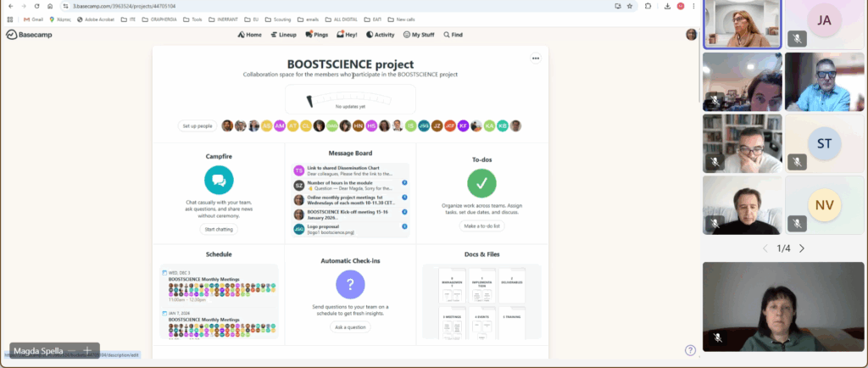Go to next page of video participants
The width and height of the screenshot is (868, 368).
(802, 248)
